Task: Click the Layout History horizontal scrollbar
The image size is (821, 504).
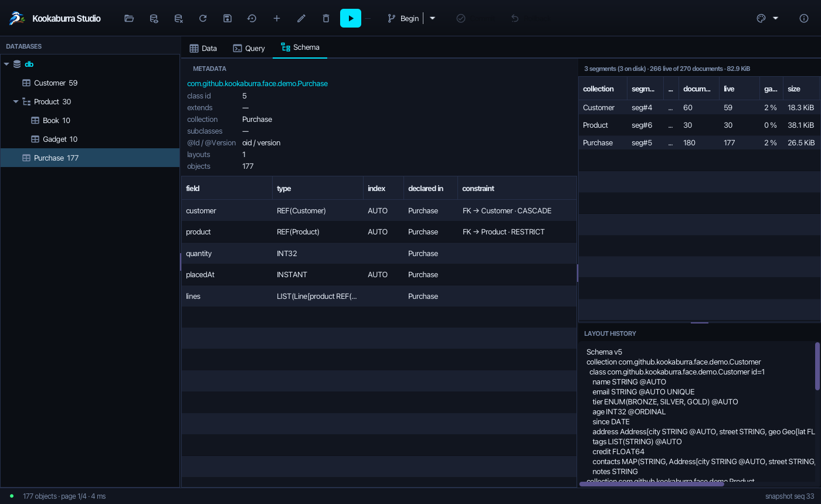Action: point(652,484)
